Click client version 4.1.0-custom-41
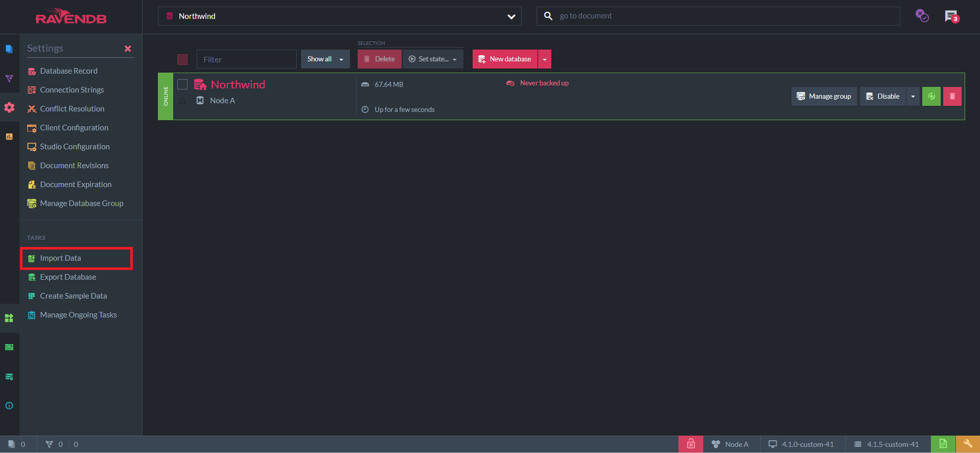980x453 pixels. [x=802, y=444]
